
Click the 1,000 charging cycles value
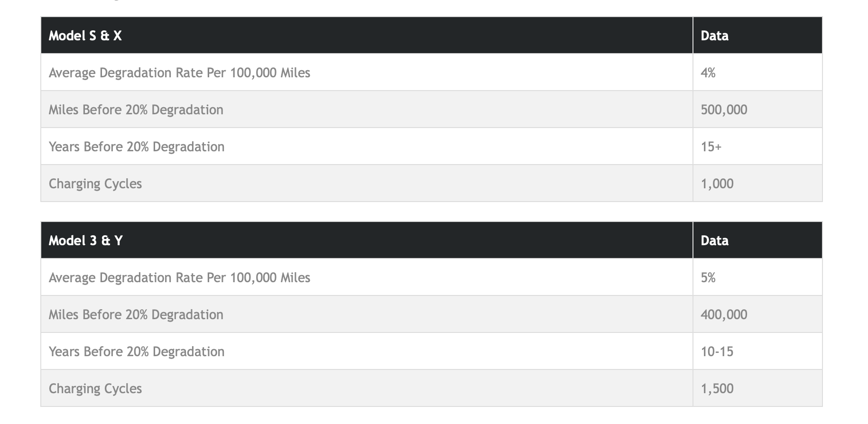click(717, 184)
